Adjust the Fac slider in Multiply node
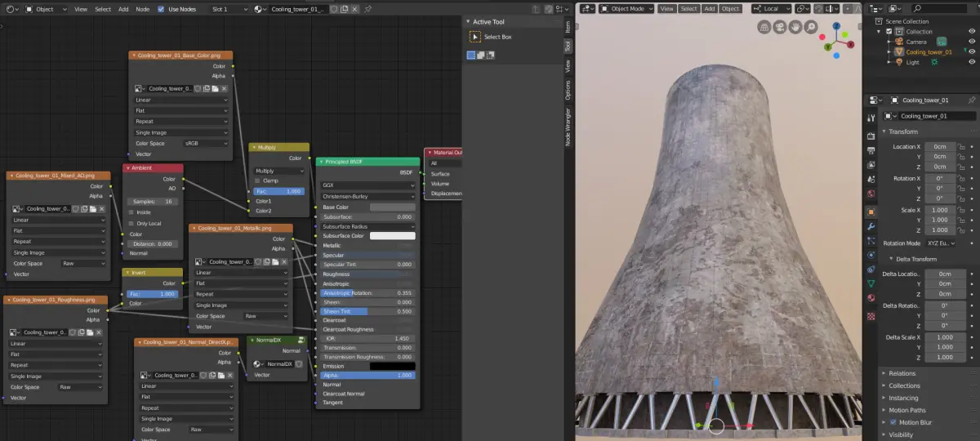 click(x=278, y=190)
